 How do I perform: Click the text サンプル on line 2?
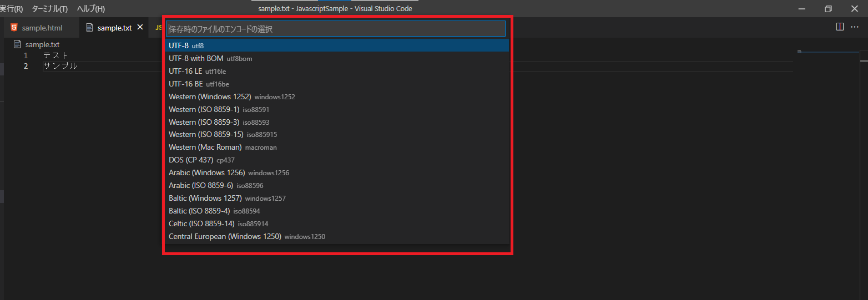(x=60, y=66)
